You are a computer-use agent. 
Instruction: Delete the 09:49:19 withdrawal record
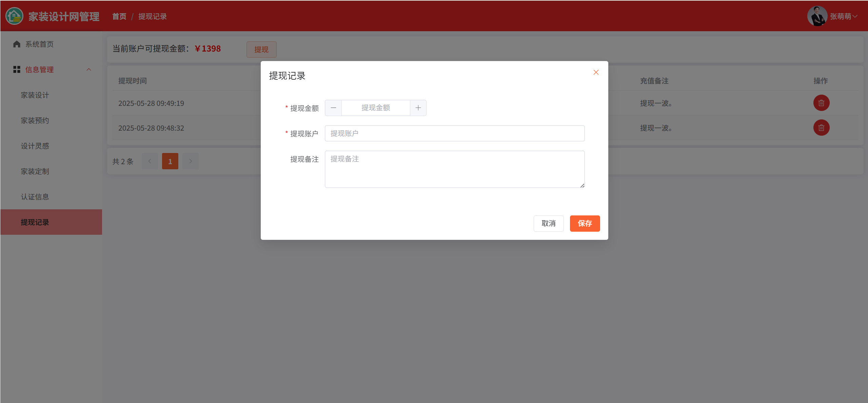click(x=821, y=103)
